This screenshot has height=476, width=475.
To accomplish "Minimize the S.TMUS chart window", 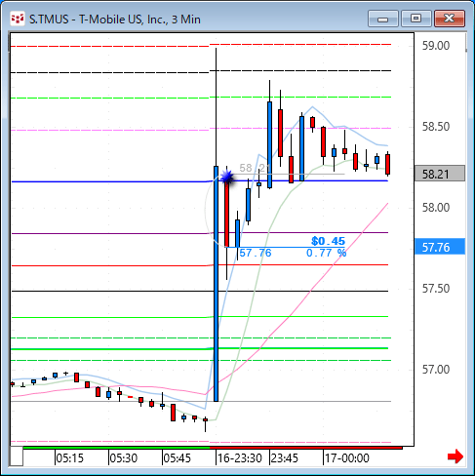I will [x=383, y=19].
